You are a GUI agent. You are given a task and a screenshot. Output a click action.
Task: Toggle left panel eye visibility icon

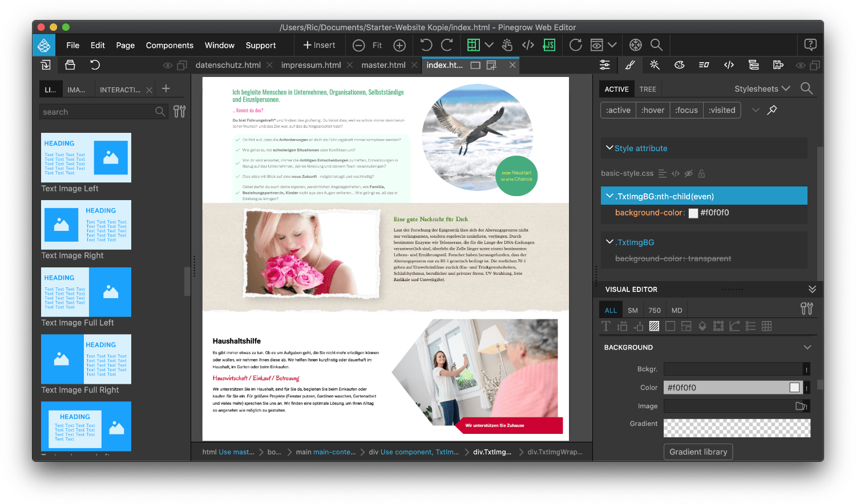point(168,66)
